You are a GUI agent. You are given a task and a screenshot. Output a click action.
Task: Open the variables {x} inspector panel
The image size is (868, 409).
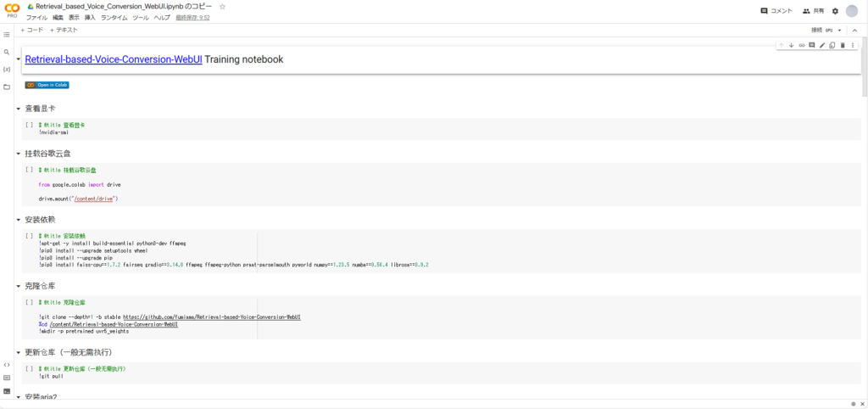[x=7, y=70]
